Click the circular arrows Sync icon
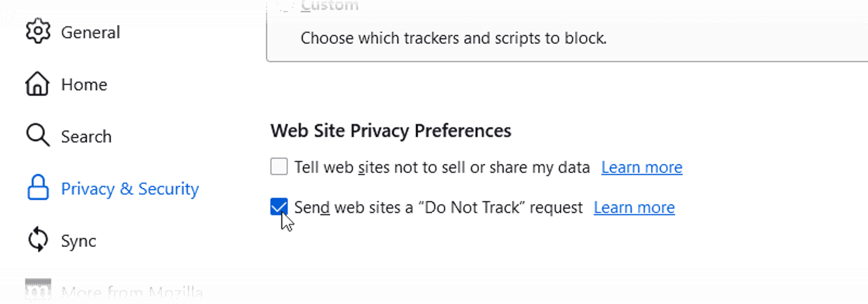Image resolution: width=868 pixels, height=304 pixels. pos(38,239)
